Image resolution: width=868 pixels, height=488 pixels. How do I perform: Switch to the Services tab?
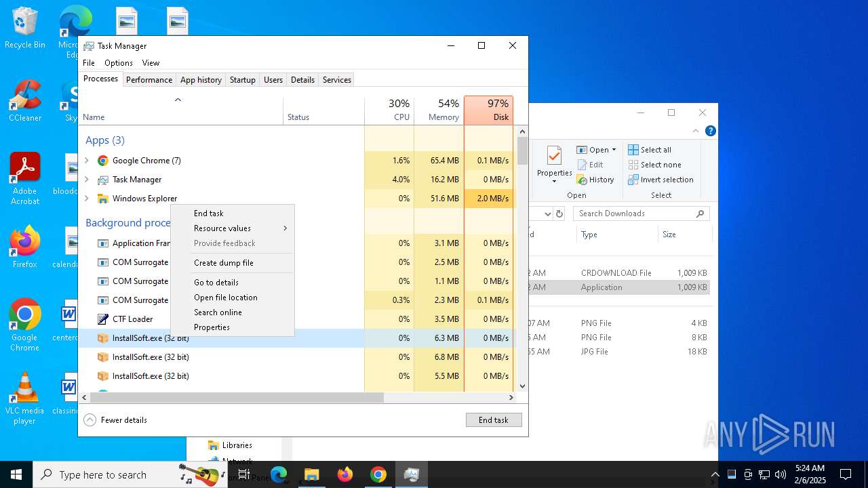coord(337,80)
